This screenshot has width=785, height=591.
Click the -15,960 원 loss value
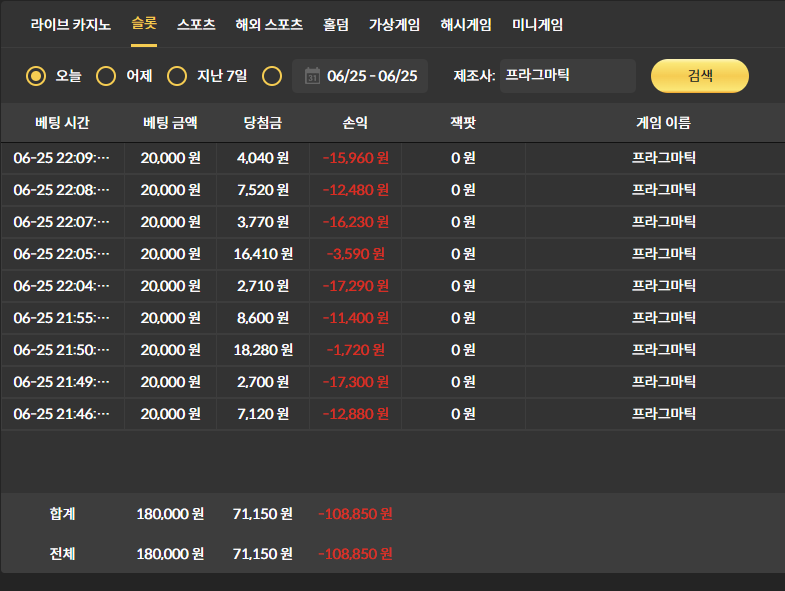355,158
